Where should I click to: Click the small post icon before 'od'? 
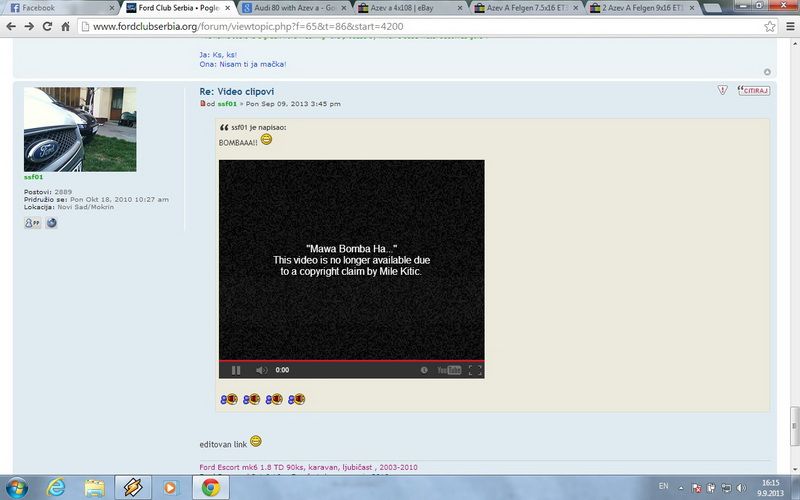(x=203, y=104)
